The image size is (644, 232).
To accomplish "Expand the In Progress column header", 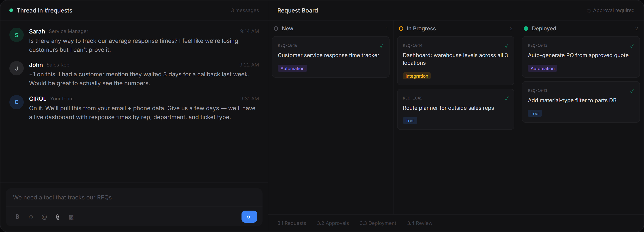I will point(422,28).
